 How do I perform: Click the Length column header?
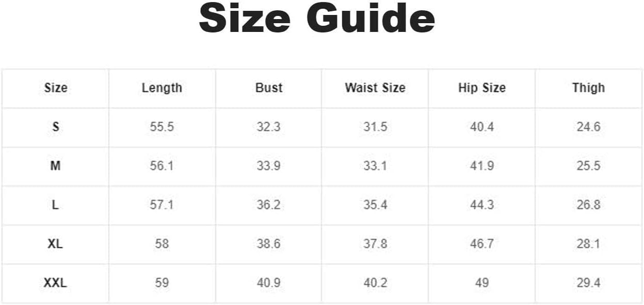click(x=162, y=88)
